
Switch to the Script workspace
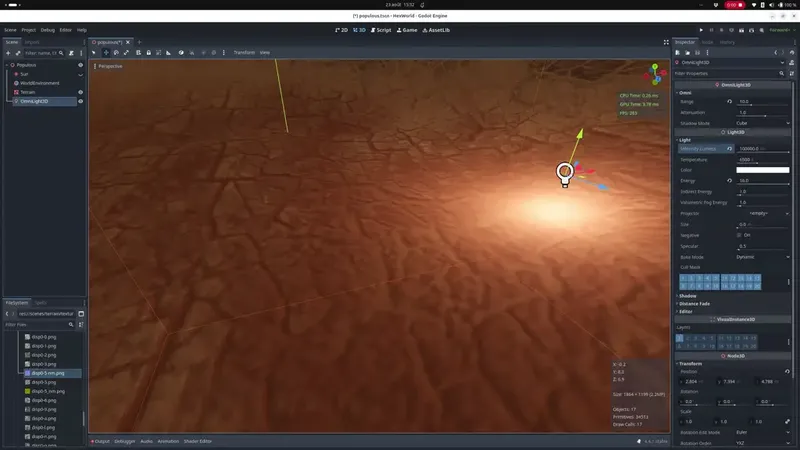click(381, 30)
